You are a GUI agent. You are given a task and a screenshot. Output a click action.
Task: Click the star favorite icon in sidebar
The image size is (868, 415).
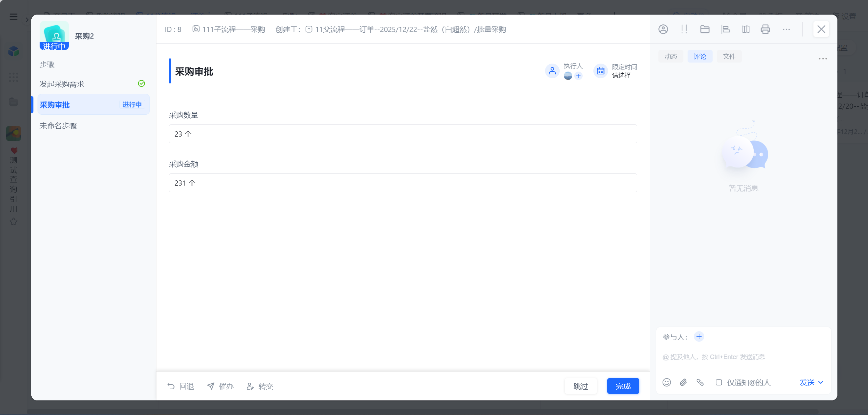point(14,221)
